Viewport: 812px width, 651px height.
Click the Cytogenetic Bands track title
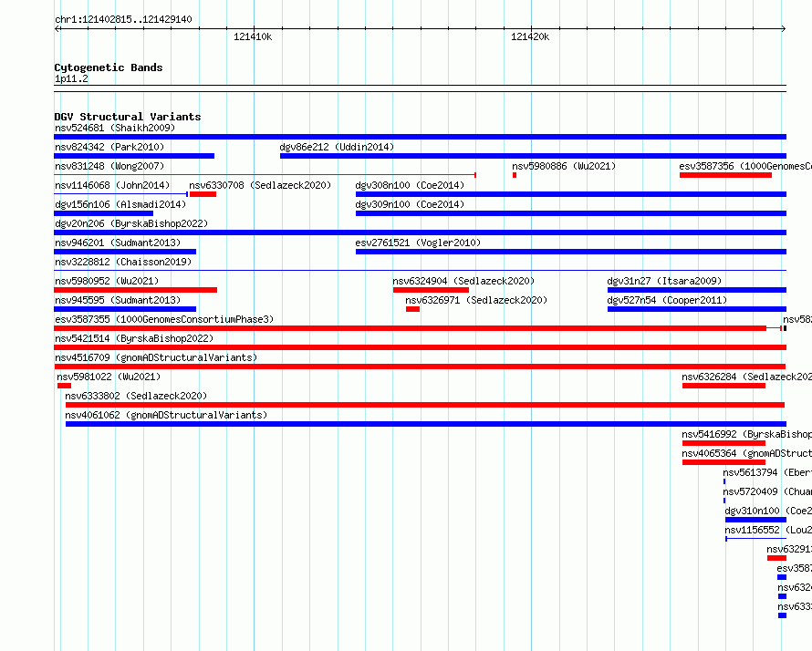tap(109, 67)
